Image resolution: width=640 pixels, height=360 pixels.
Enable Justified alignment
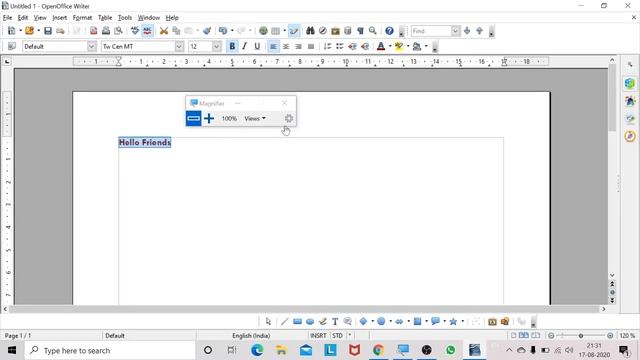click(311, 47)
